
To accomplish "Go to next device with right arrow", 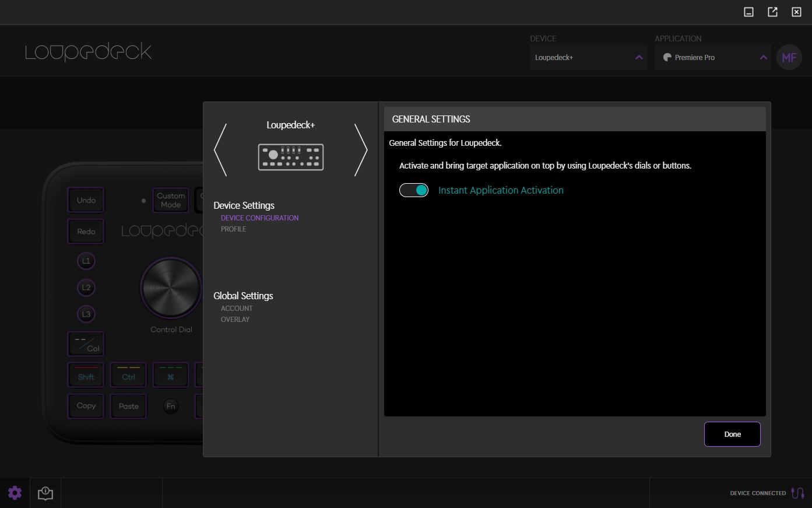I will click(361, 150).
